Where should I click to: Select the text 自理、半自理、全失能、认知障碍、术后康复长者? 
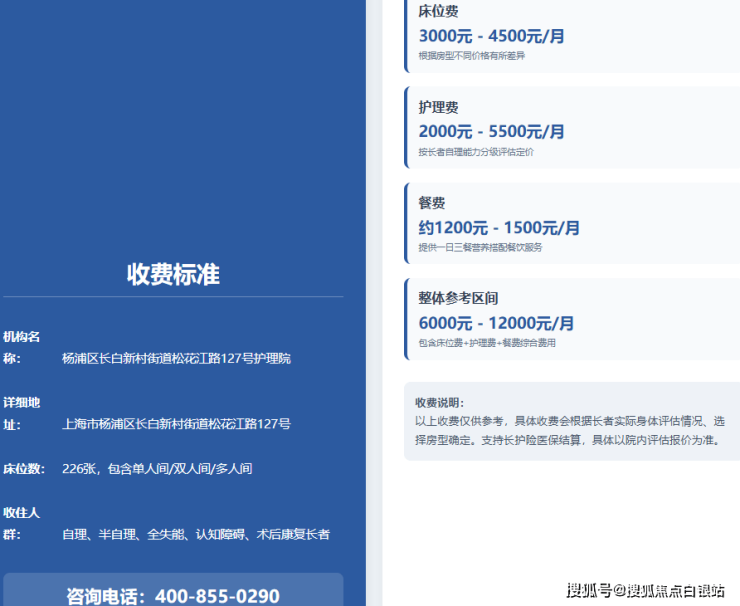(x=196, y=534)
